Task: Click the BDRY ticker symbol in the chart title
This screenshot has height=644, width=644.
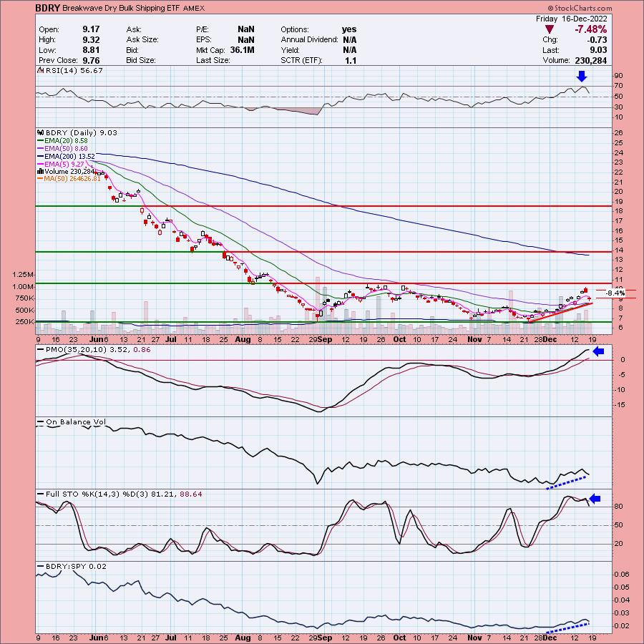Action: coord(48,8)
